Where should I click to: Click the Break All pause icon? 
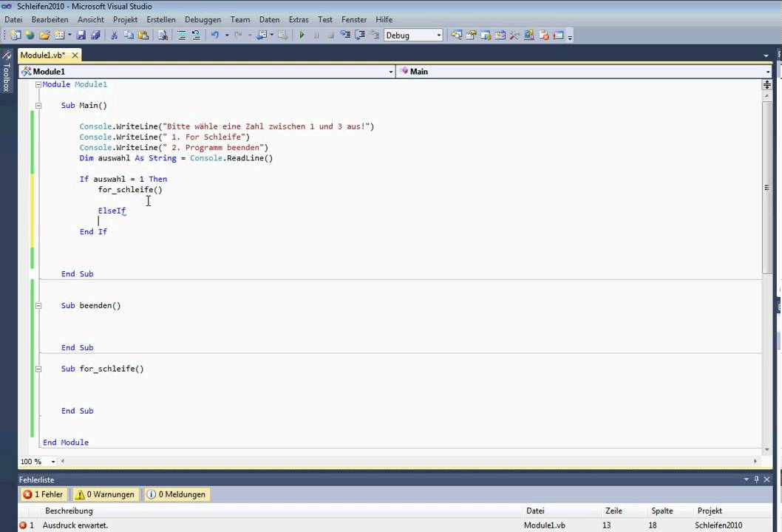click(x=316, y=35)
